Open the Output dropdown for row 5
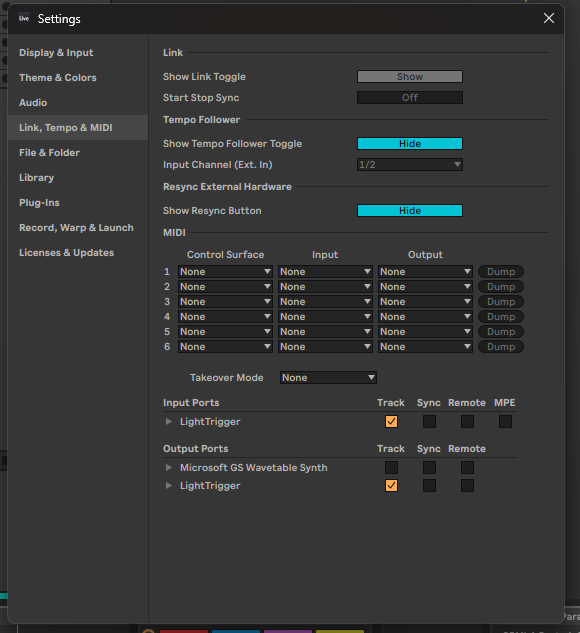The image size is (580, 633). pos(425,331)
